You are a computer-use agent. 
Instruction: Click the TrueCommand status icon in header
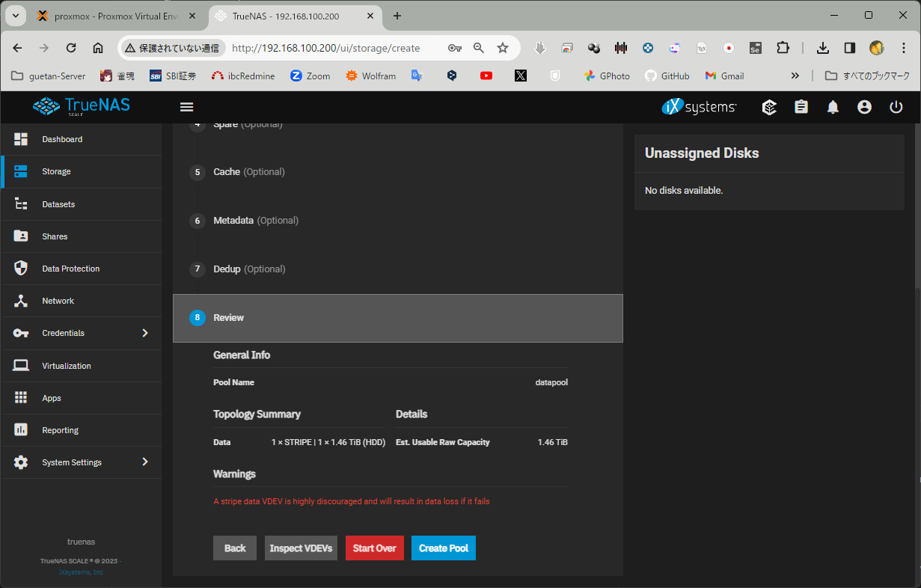coord(769,107)
